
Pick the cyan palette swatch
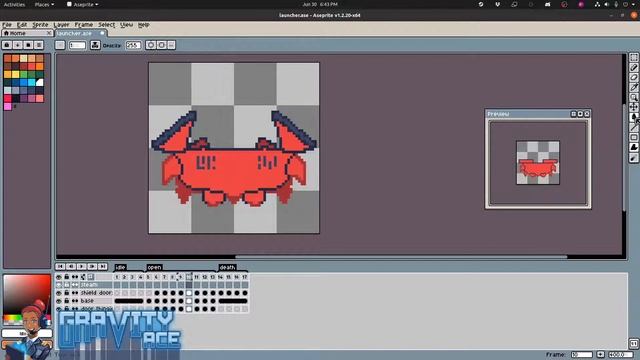coord(31,82)
